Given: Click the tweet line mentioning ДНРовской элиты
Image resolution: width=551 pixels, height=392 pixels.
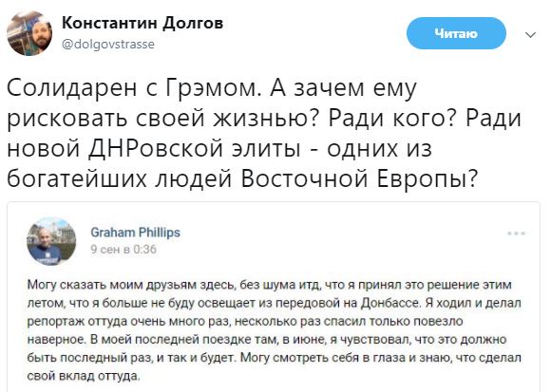Looking at the screenshot, I should pyautogui.click(x=219, y=148).
